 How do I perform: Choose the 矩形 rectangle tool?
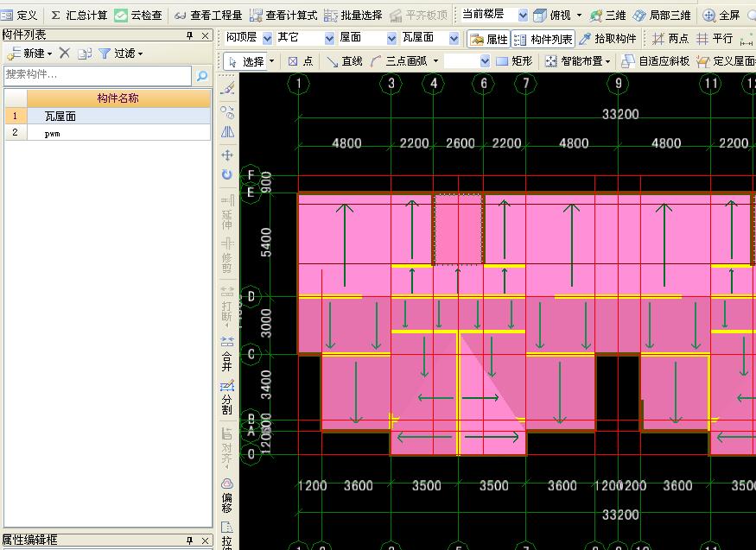click(514, 61)
